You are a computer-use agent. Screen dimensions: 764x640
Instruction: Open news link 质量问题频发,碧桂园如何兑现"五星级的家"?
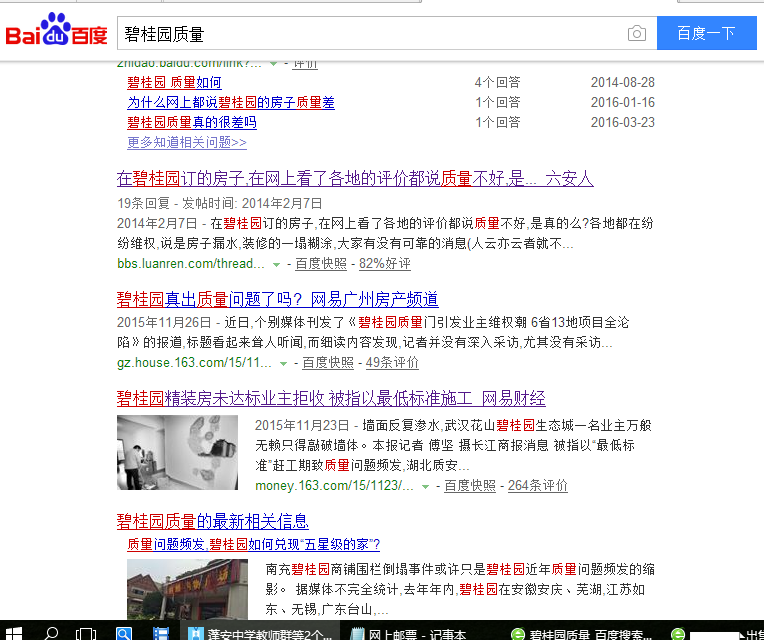click(x=253, y=544)
